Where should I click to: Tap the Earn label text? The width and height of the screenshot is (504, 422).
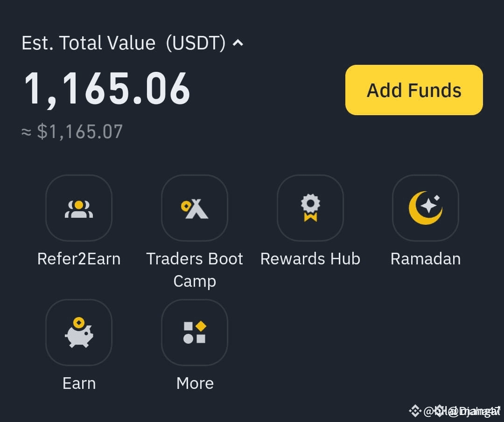pyautogui.click(x=79, y=383)
